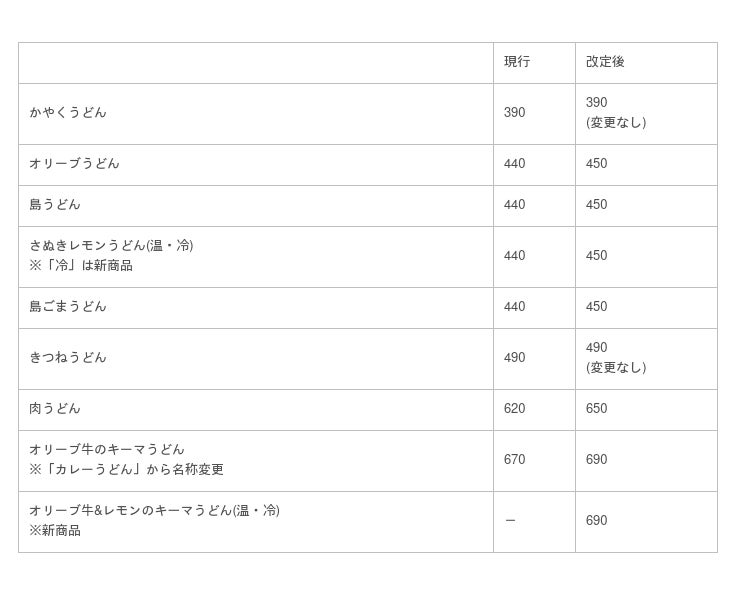This screenshot has height=593, width=740.
Task: Click the dash in the new product row
Action: 510,521
